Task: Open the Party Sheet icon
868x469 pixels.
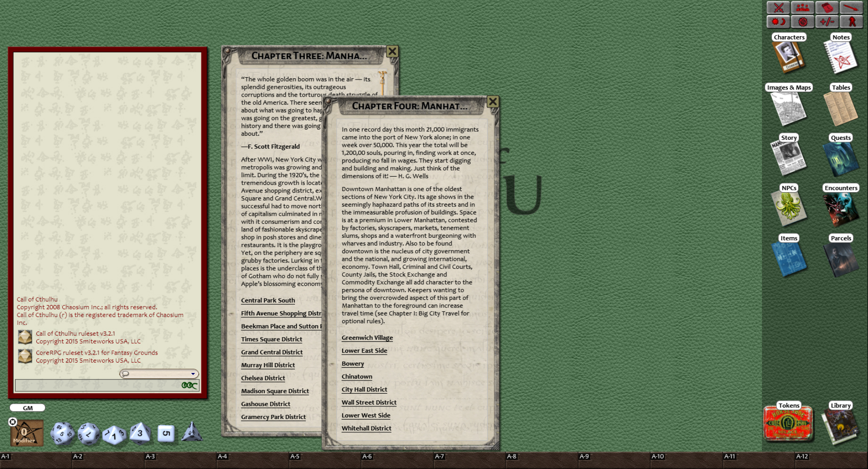Action: (x=803, y=8)
